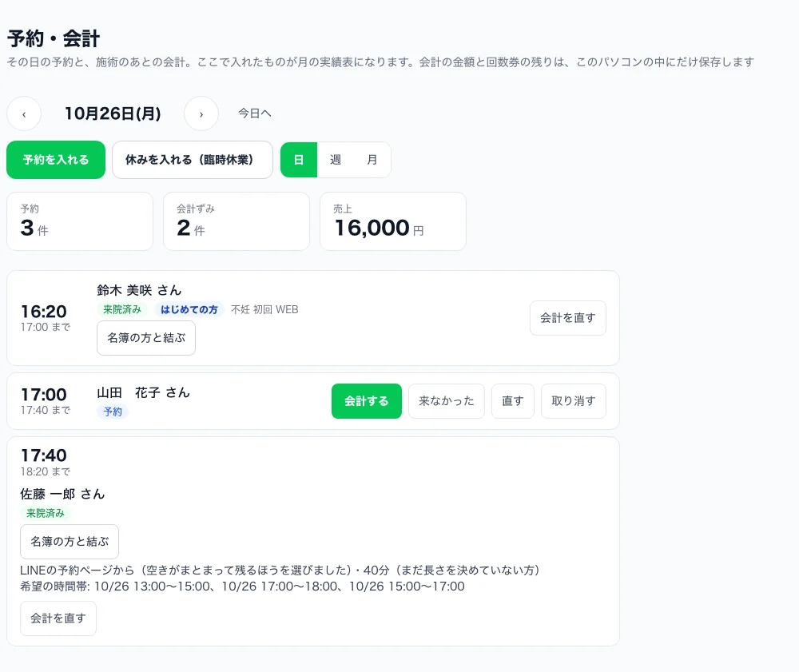The width and height of the screenshot is (799, 672).
Task: Click 来院済み badge on 鈴木 美咲 row
Action: click(122, 310)
